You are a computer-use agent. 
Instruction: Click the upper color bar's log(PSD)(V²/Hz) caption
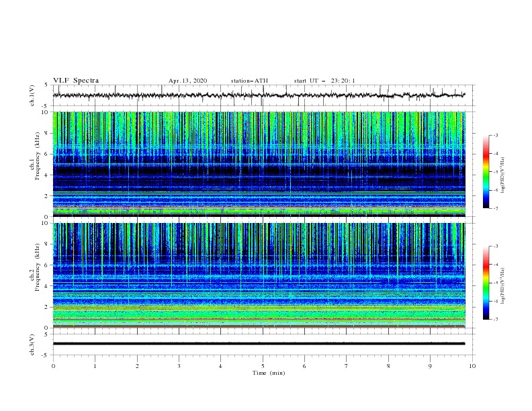tap(503, 175)
